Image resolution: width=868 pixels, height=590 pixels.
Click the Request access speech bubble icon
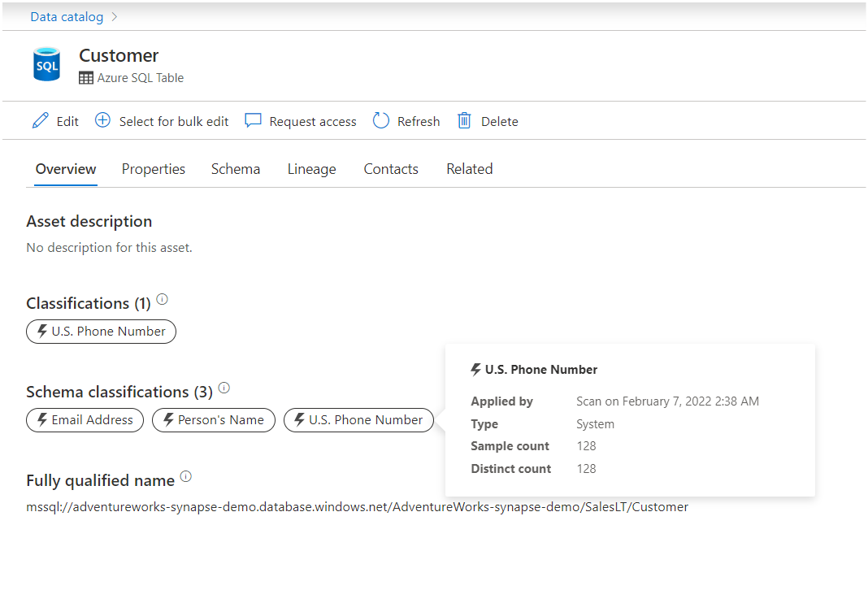point(253,120)
